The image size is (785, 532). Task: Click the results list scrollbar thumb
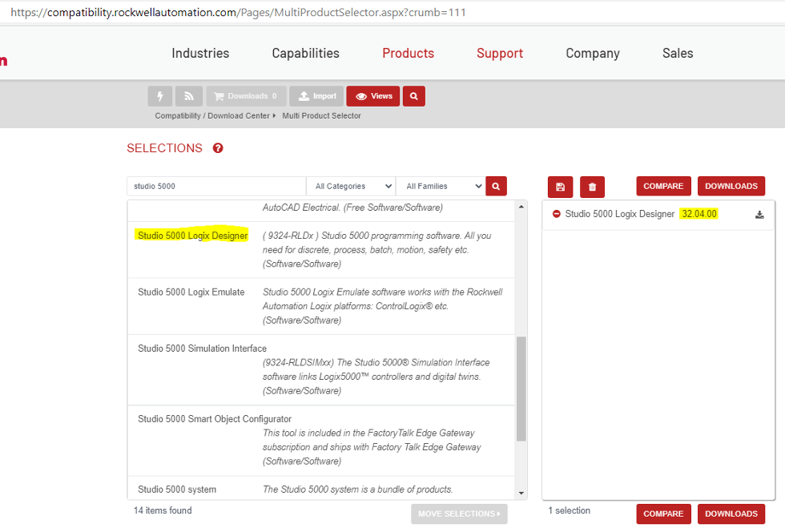coord(521,389)
